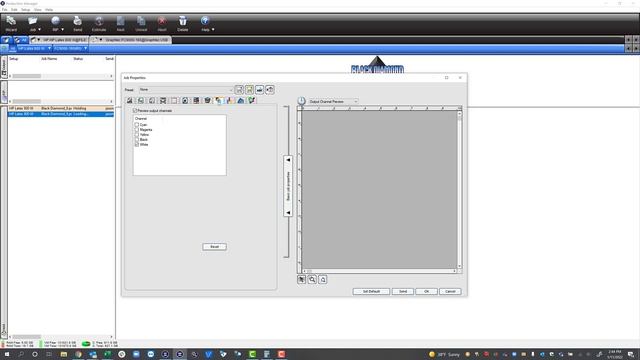The width and height of the screenshot is (640, 360).
Task: Click the Job folder icon in toolbar
Action: (x=32, y=21)
